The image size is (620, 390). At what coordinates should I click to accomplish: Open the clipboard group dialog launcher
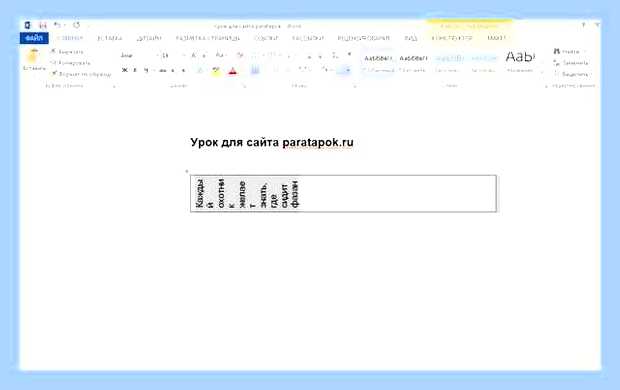pos(114,86)
